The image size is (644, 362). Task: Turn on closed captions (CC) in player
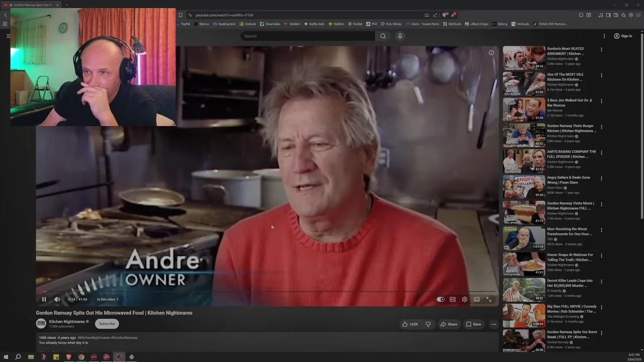coord(452,299)
